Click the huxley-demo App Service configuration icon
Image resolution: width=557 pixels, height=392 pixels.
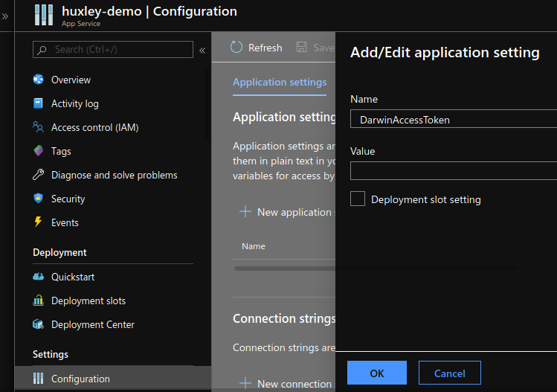tap(44, 15)
